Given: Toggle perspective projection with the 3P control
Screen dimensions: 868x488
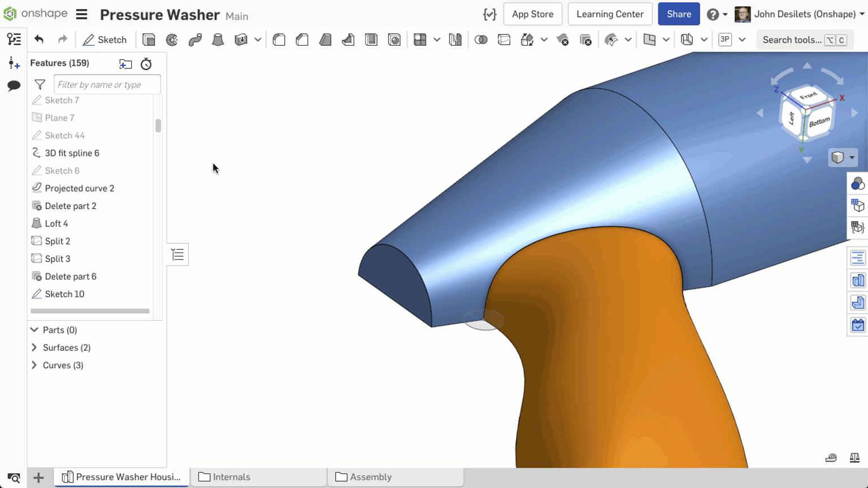Looking at the screenshot, I should click(x=725, y=40).
